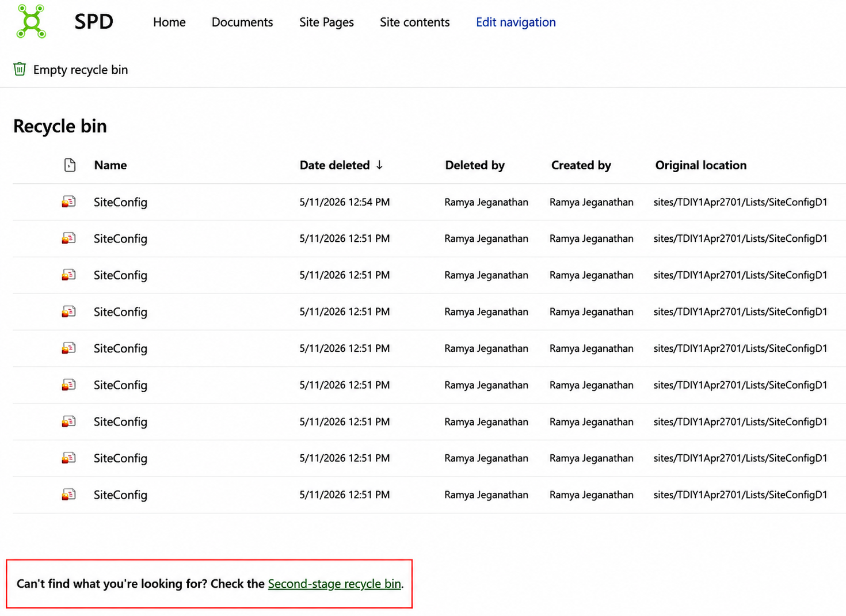Open the Second-stage recycle bin link

coord(334,584)
